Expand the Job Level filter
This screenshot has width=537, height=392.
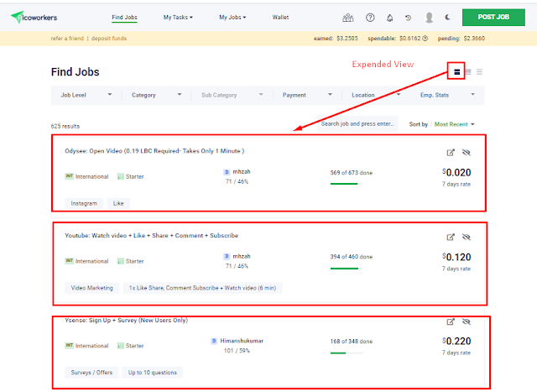(x=86, y=95)
